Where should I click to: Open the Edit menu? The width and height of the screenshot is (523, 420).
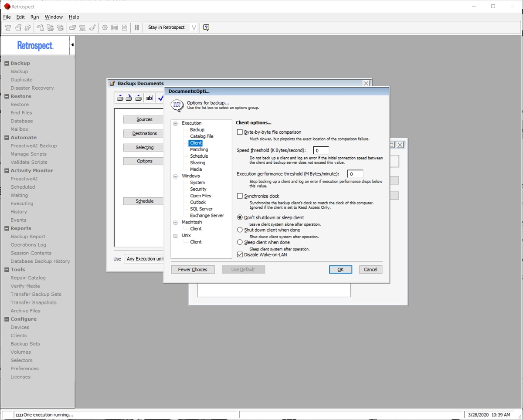(x=20, y=17)
